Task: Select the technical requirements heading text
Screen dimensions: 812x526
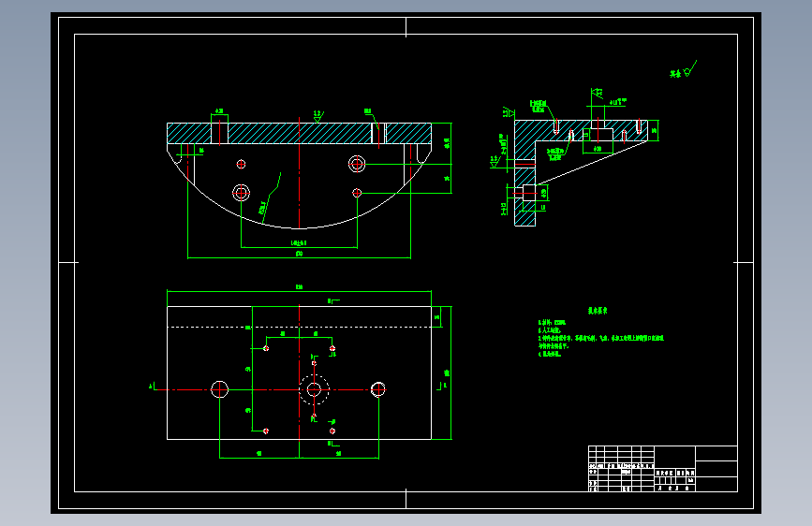Action: pos(598,311)
